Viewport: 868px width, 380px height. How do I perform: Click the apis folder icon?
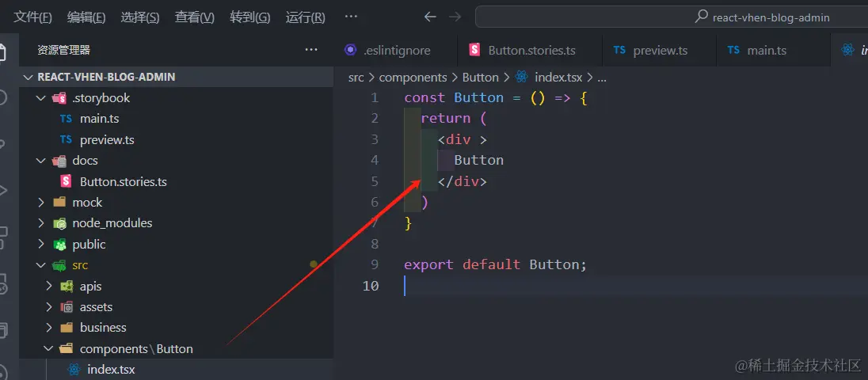tap(67, 287)
